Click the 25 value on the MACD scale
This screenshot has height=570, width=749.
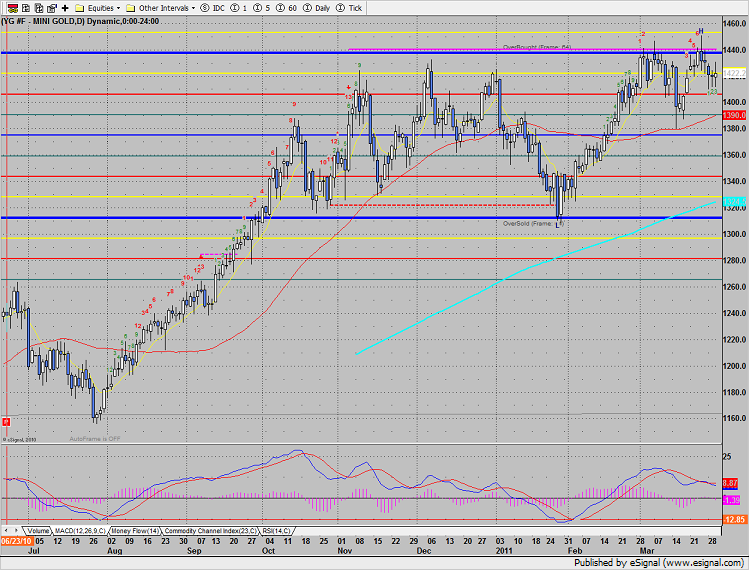(727, 457)
